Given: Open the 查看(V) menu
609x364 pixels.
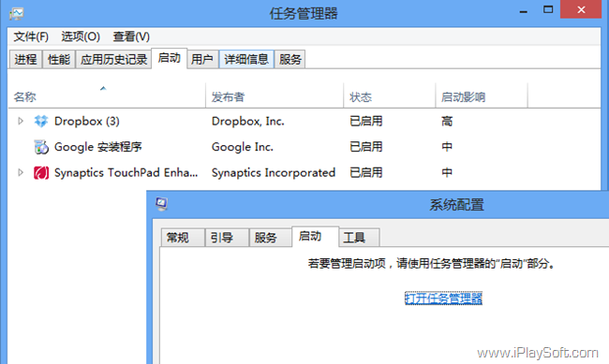Looking at the screenshot, I should (x=131, y=36).
